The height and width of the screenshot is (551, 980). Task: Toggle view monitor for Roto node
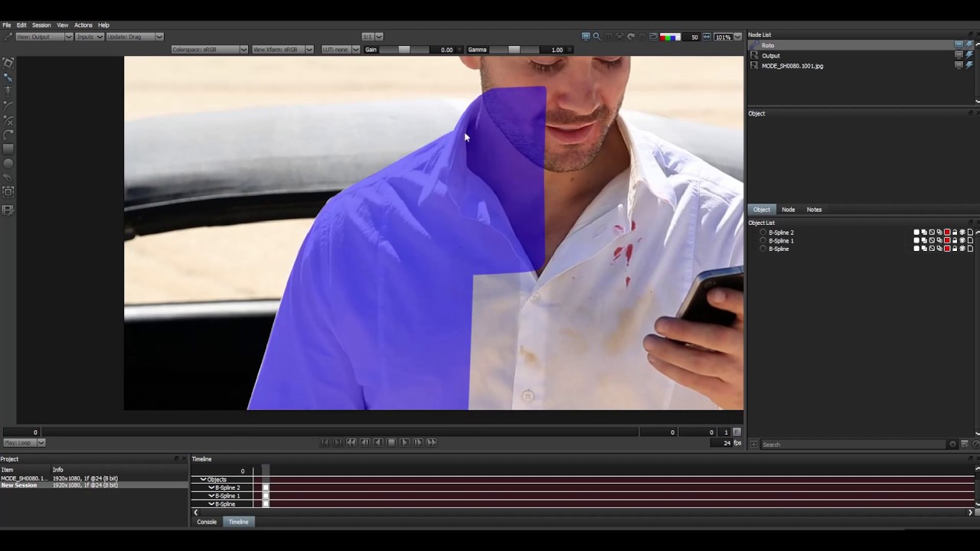click(x=959, y=45)
